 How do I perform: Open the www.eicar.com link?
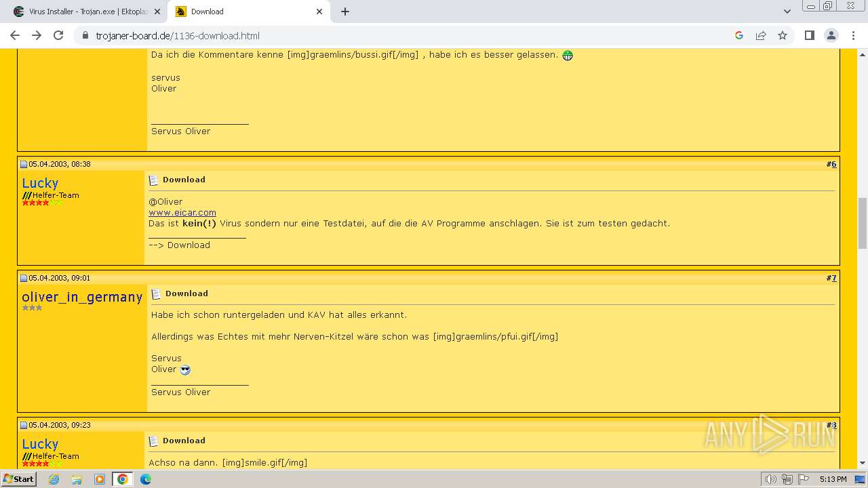point(182,212)
